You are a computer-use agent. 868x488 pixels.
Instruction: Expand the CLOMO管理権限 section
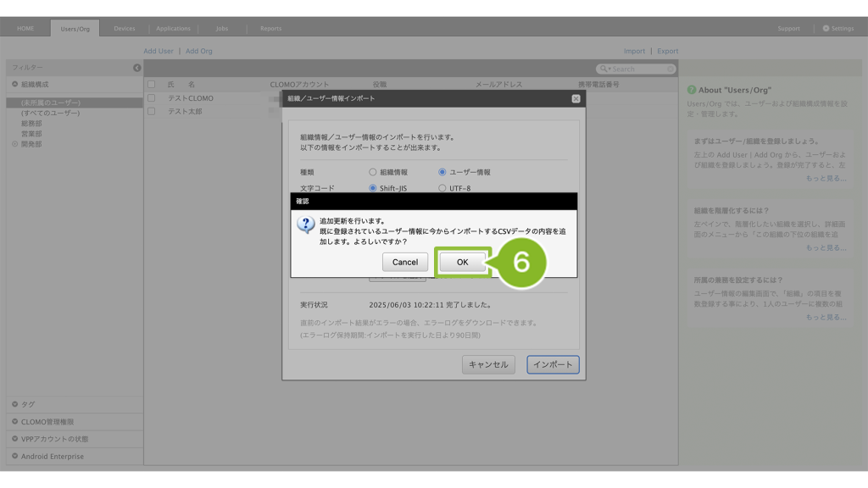click(14, 421)
